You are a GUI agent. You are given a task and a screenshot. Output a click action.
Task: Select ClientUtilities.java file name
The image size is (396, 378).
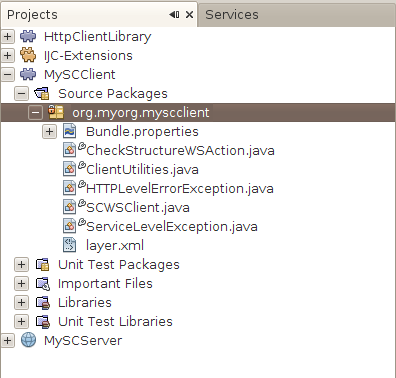click(x=142, y=170)
